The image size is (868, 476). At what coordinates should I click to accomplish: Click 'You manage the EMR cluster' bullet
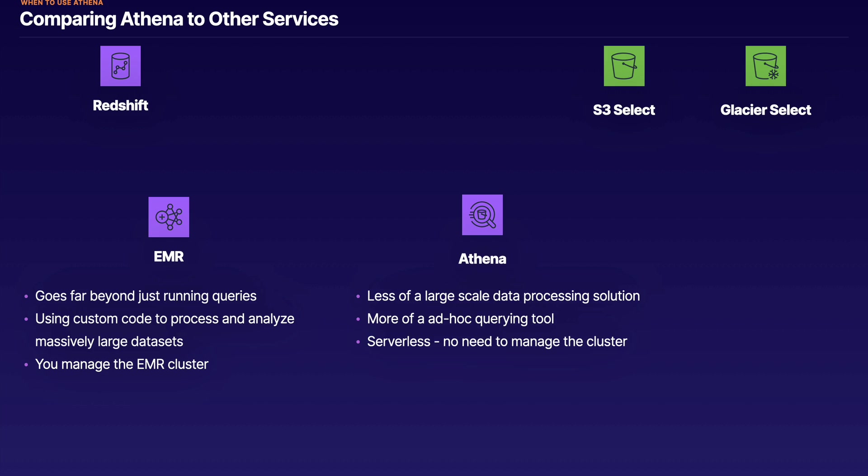tap(122, 364)
